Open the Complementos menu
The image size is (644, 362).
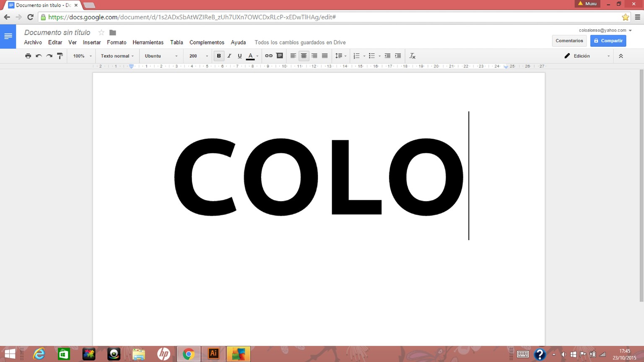point(207,42)
